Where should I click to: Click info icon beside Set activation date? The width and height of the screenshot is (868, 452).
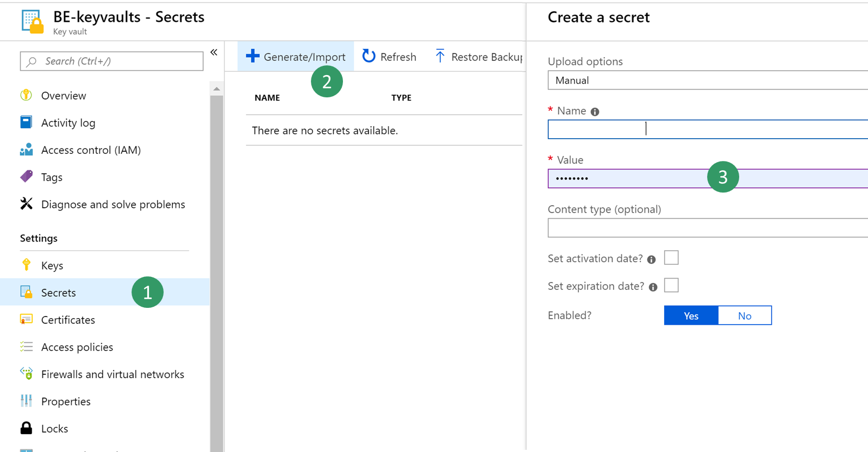click(651, 259)
